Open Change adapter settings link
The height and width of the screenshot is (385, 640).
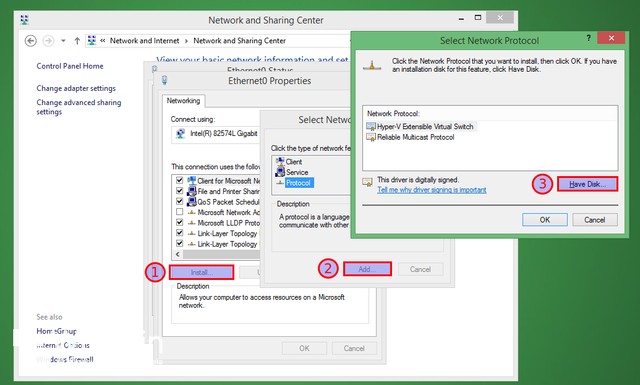tap(76, 88)
